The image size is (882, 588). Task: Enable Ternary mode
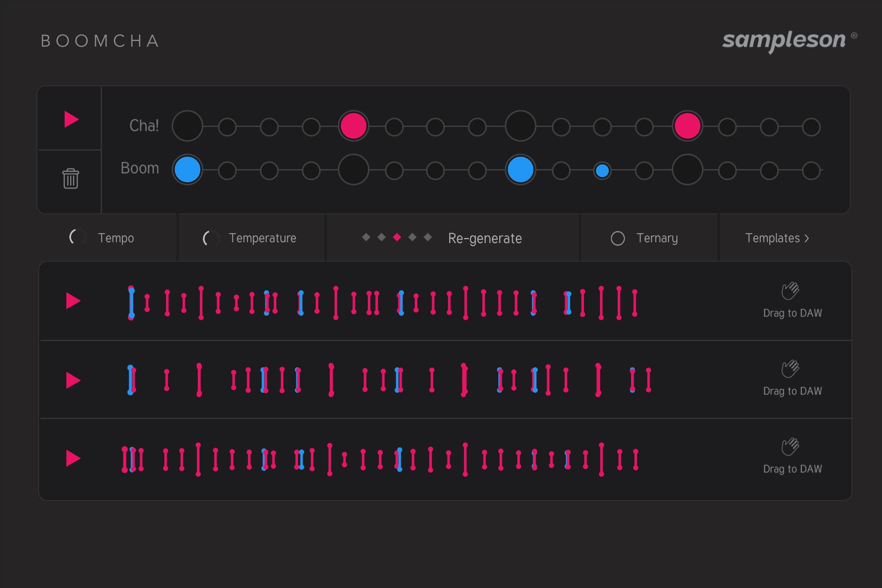coord(618,238)
